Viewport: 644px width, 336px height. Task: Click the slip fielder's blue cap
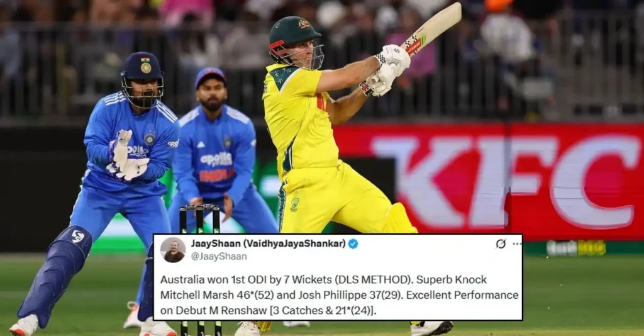210,76
